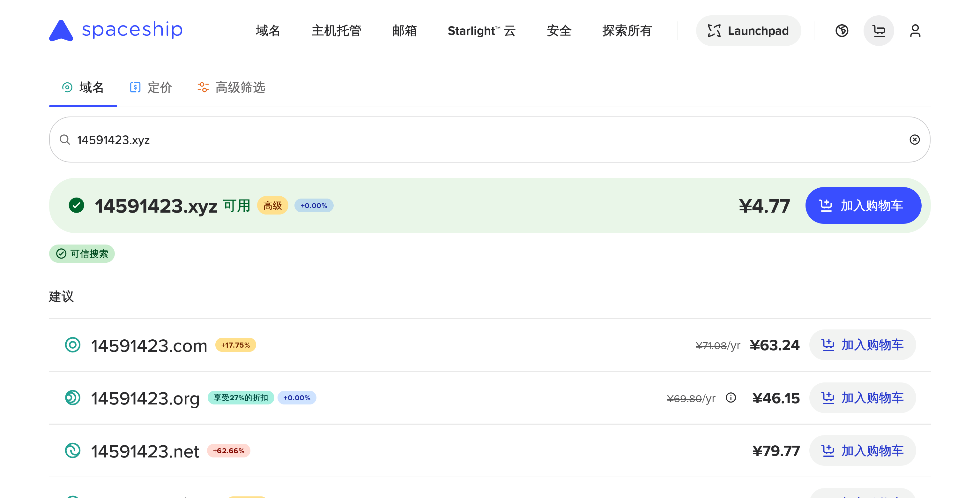Screen dimensions: 980x498
Task: Expand the Starlight 云 menu
Action: pos(481,31)
